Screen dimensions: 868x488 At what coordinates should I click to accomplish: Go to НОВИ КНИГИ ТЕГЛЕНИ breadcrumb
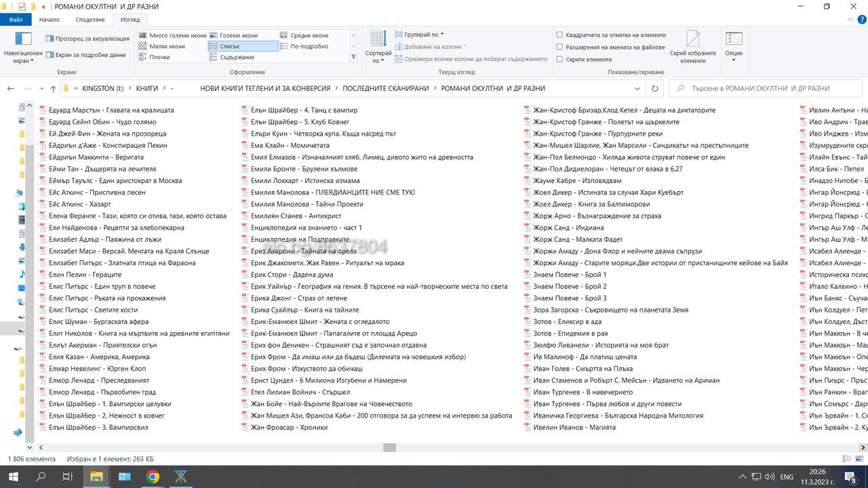click(x=265, y=88)
